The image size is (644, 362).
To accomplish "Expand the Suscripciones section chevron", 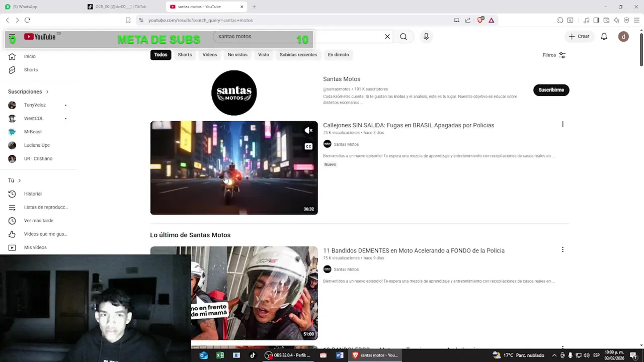I will (47, 92).
